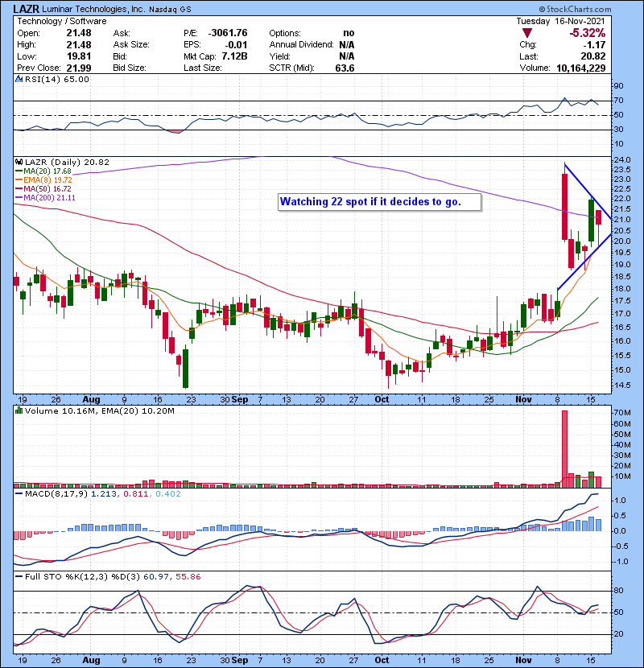Click the green MA(20) legend line swatch

19,171
